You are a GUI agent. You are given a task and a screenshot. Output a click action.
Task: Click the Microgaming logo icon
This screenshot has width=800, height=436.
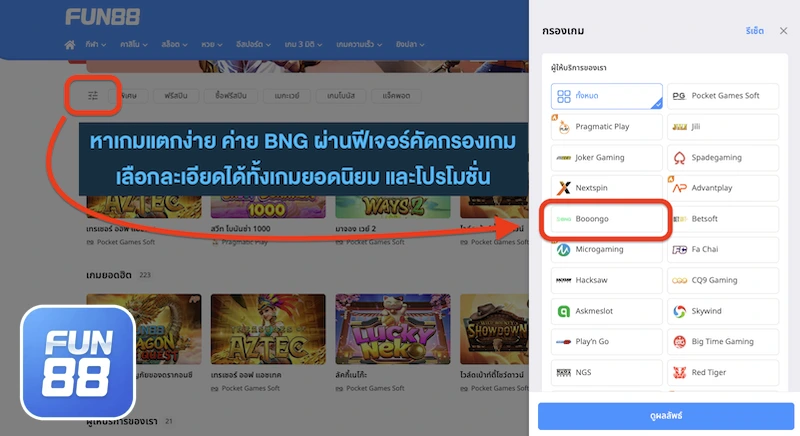tap(563, 249)
